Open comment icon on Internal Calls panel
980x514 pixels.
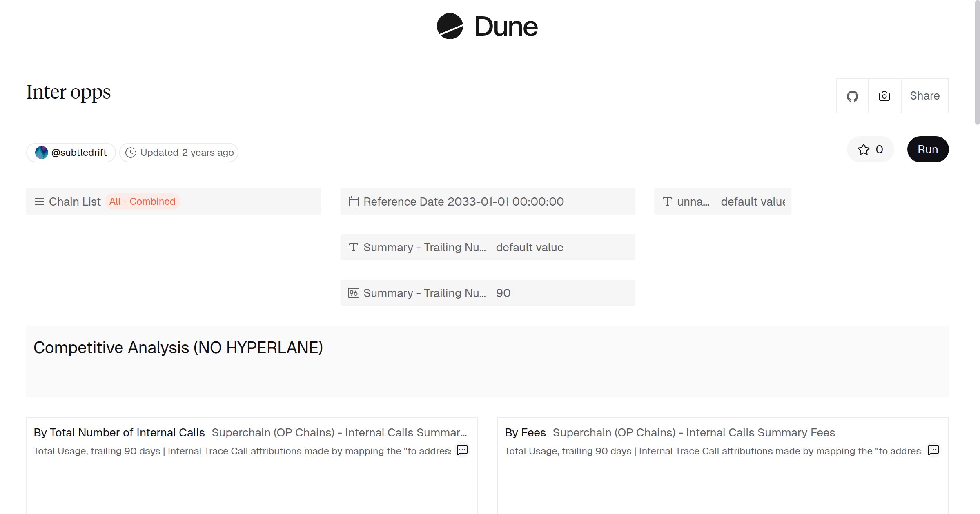tap(462, 450)
